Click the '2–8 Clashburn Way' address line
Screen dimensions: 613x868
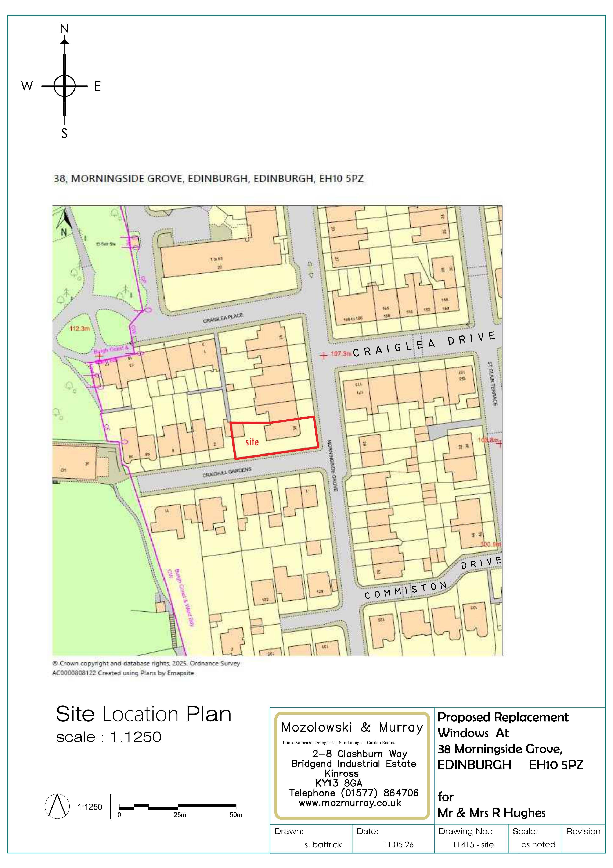tap(360, 754)
